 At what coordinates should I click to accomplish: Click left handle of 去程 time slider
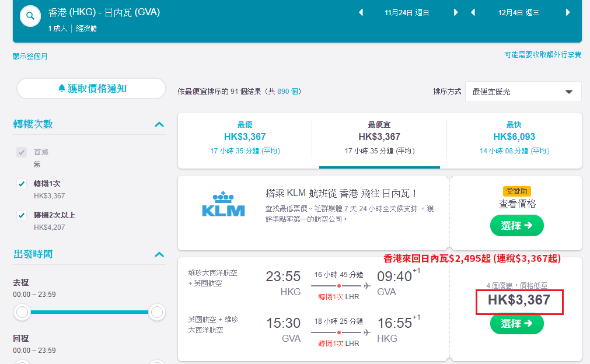(x=22, y=312)
